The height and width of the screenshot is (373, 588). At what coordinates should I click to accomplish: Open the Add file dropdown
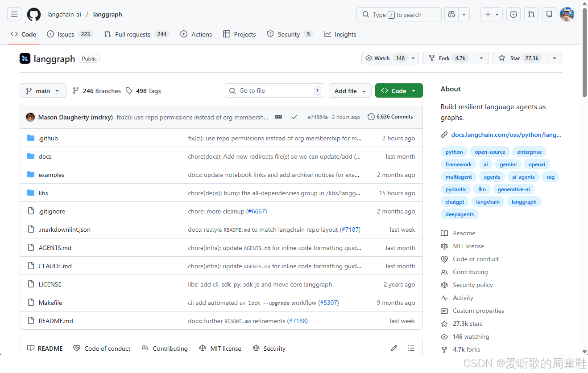click(350, 90)
